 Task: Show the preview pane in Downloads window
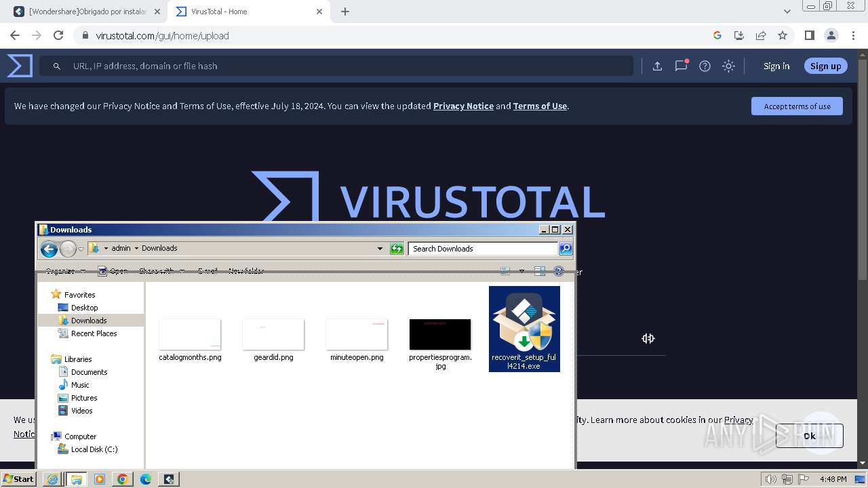click(x=540, y=271)
